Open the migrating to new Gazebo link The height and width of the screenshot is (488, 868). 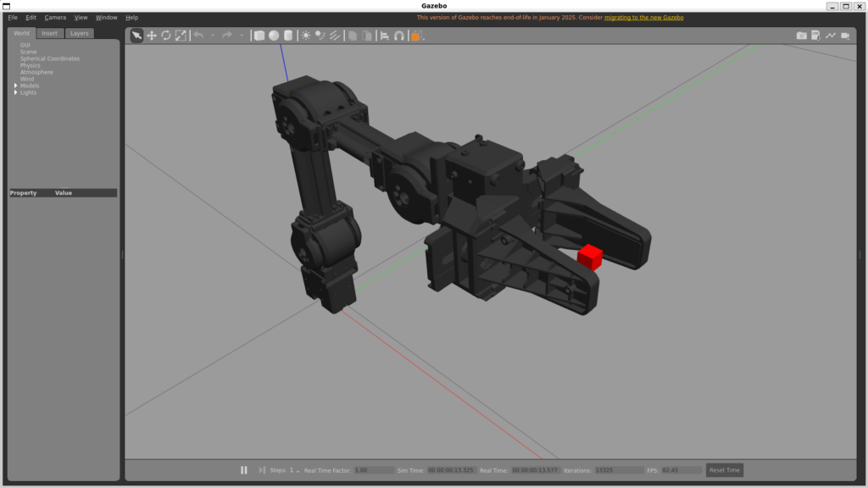tap(643, 17)
